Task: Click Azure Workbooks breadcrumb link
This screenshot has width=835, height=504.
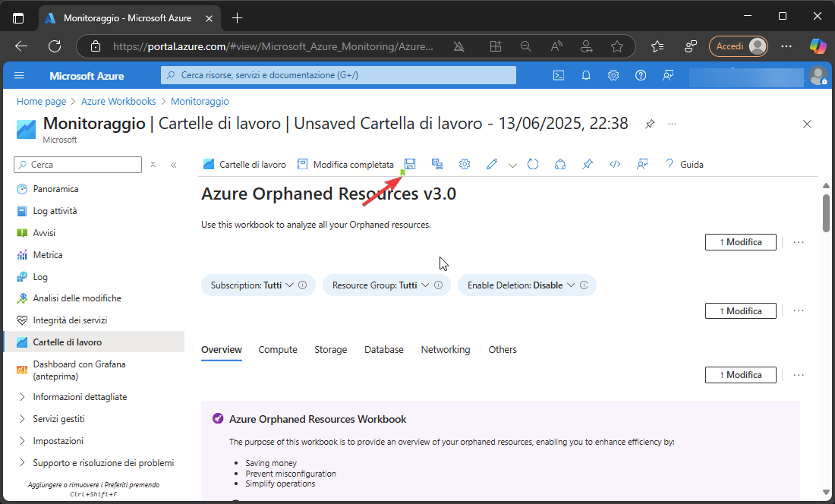Action: [x=118, y=101]
